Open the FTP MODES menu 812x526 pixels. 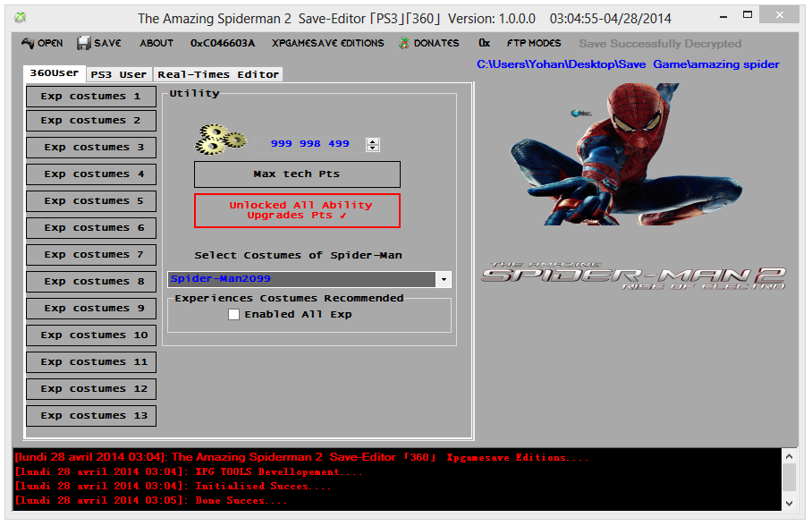click(534, 43)
